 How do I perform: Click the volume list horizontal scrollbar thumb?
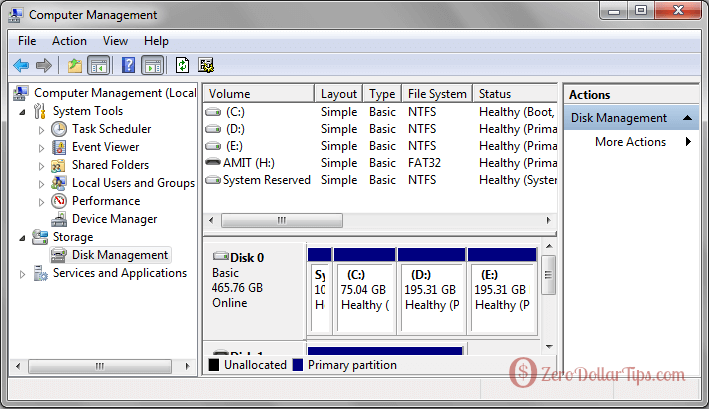pos(282,221)
